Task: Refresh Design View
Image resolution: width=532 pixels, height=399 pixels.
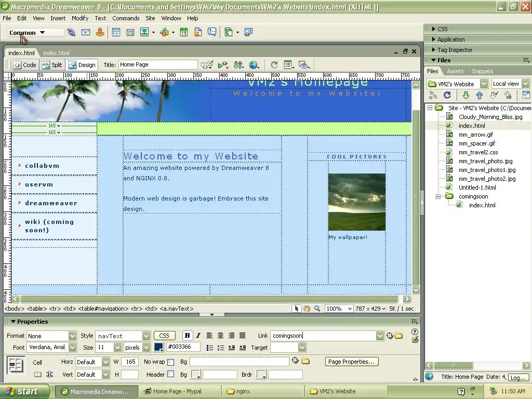Action: coord(274,65)
